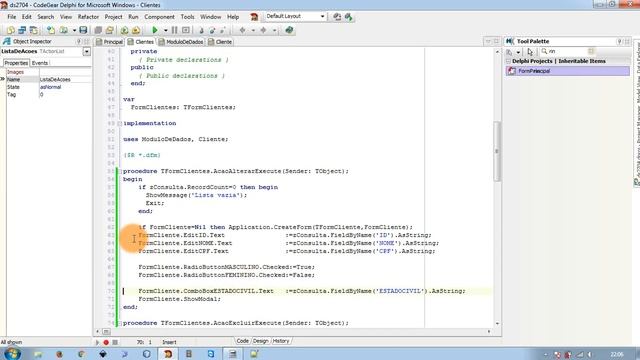Switch to the Design view tab
Screen dimensions: 640x360
(x=260, y=341)
